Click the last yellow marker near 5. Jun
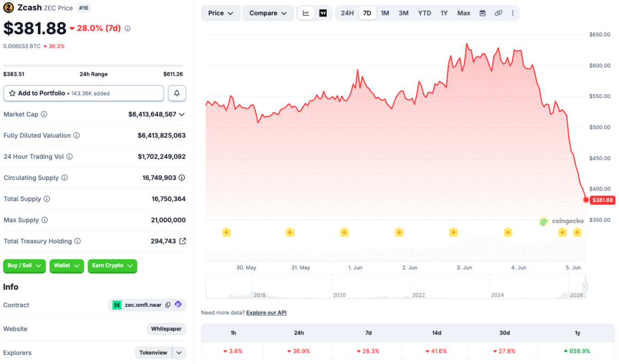This screenshot has width=619, height=364. [x=577, y=232]
